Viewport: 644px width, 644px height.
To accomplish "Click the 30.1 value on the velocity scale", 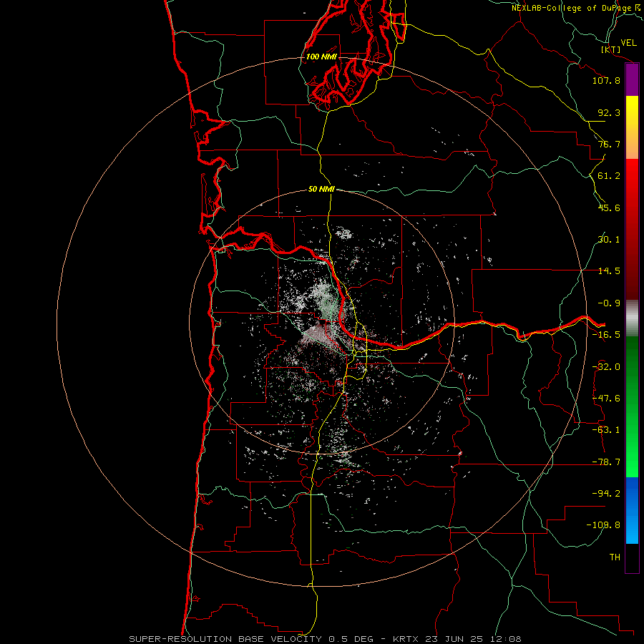I will (609, 240).
